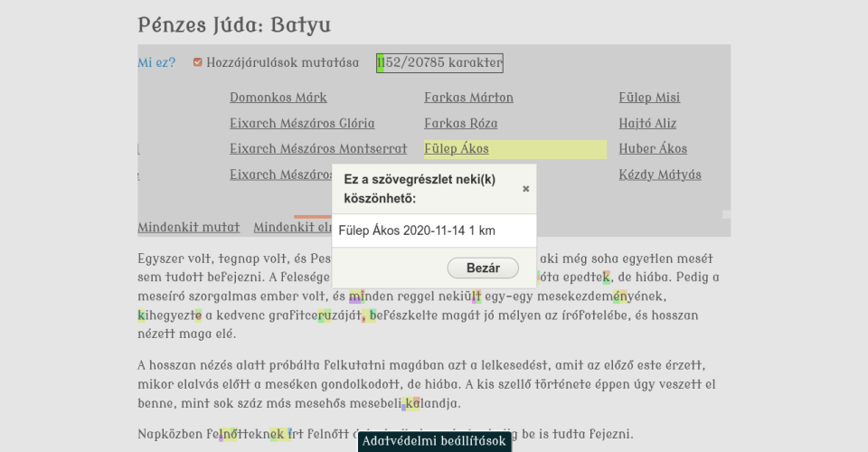
Task: Select contributor Hajtó Aliz
Action: click(x=647, y=123)
